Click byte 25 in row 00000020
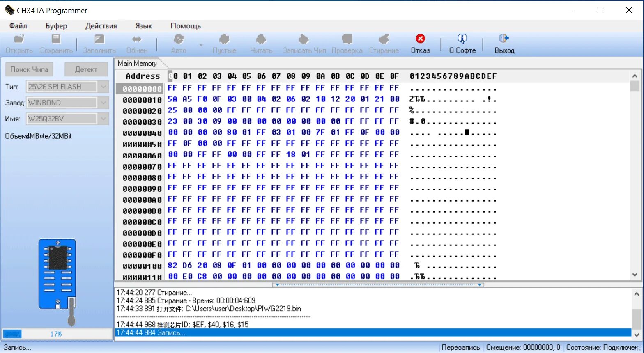The width and height of the screenshot is (644, 353). coord(172,110)
